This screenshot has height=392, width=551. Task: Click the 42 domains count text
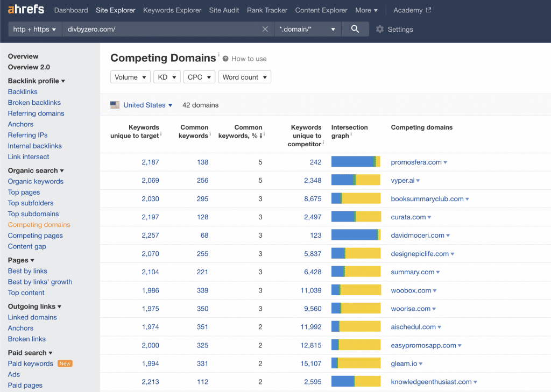click(200, 105)
